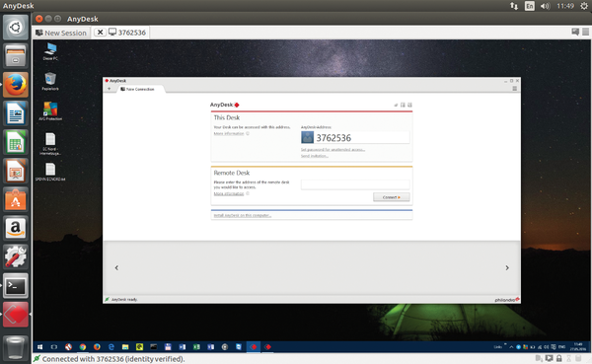Click the Connect button
Viewport: 592px width, 364px height.
pos(391,197)
